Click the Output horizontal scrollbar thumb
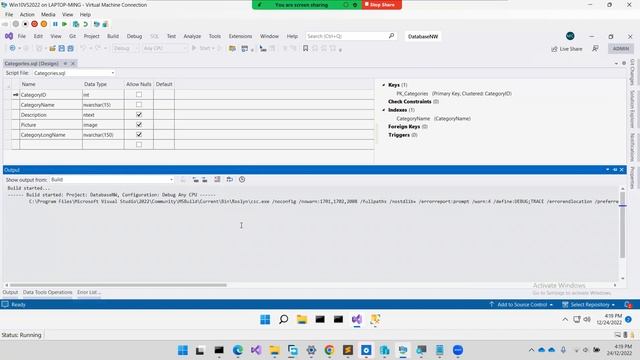640x360 pixels. coord(118,285)
